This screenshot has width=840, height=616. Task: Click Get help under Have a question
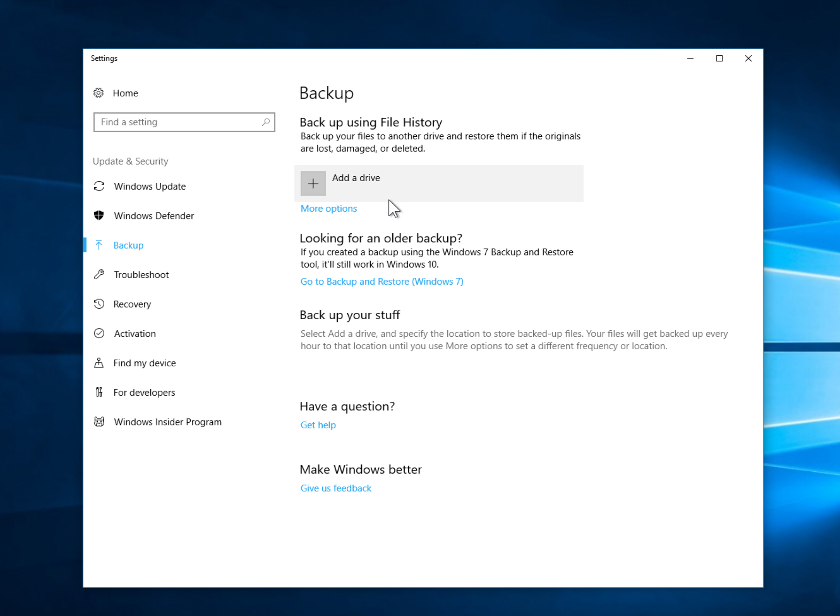coord(318,424)
